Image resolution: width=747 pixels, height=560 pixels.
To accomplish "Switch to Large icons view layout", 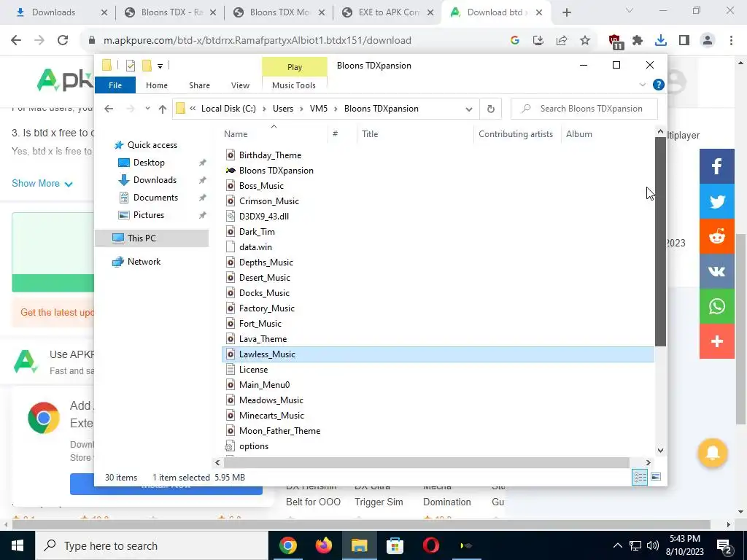I will pos(656,477).
